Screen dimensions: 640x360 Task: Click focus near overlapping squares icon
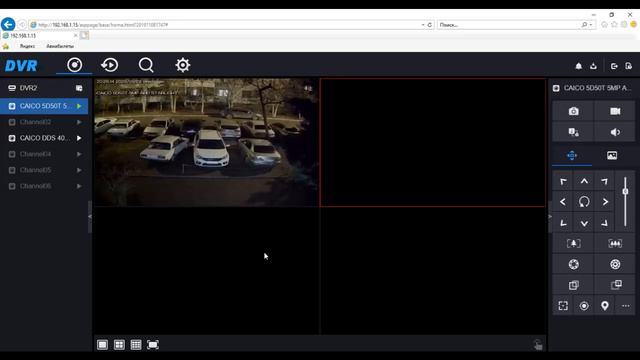point(573,285)
